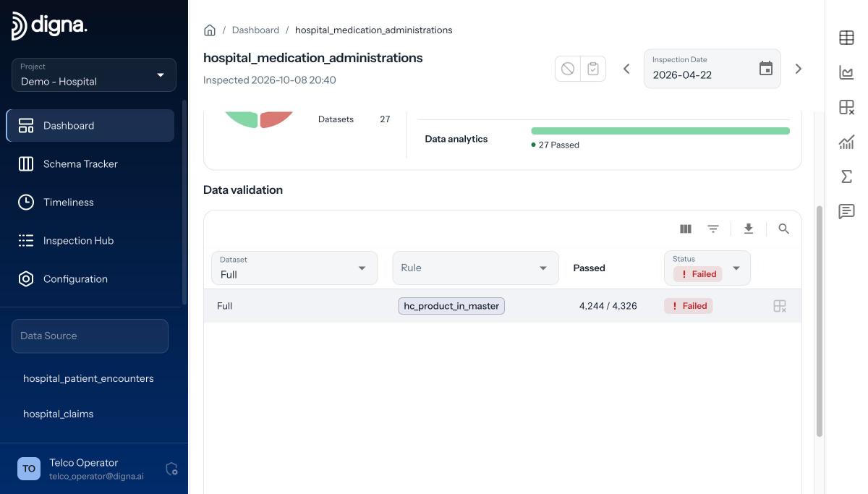Click the shield settings icon beside user
The height and width of the screenshot is (494, 868).
pyautogui.click(x=172, y=469)
